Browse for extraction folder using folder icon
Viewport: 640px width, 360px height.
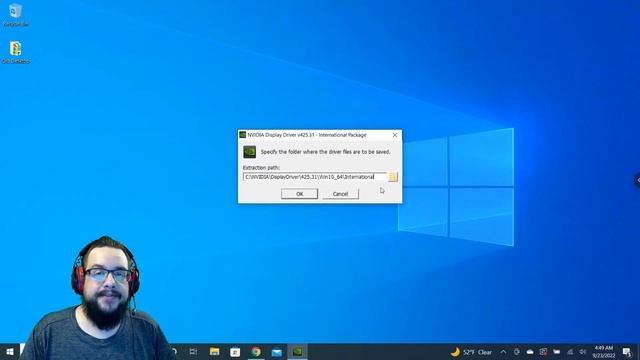point(393,177)
